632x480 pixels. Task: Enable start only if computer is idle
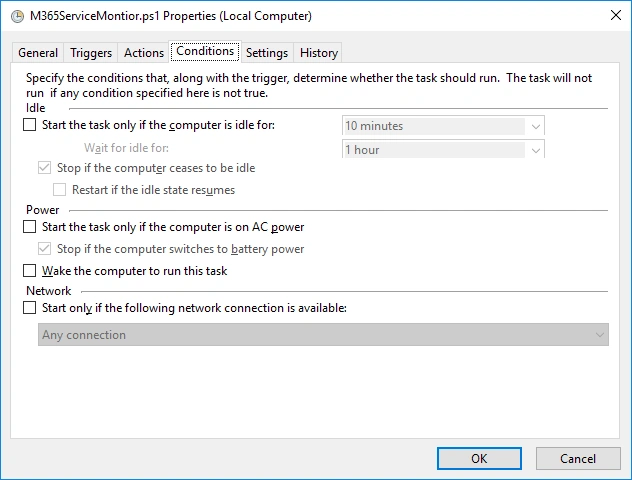click(29, 125)
